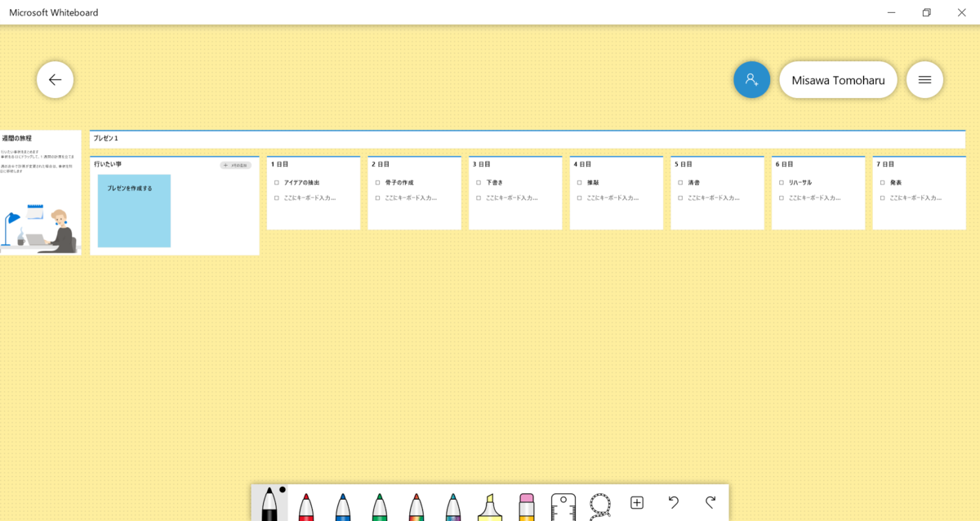Check the アイデアの抽出 checkbox on 1日目

pyautogui.click(x=275, y=182)
